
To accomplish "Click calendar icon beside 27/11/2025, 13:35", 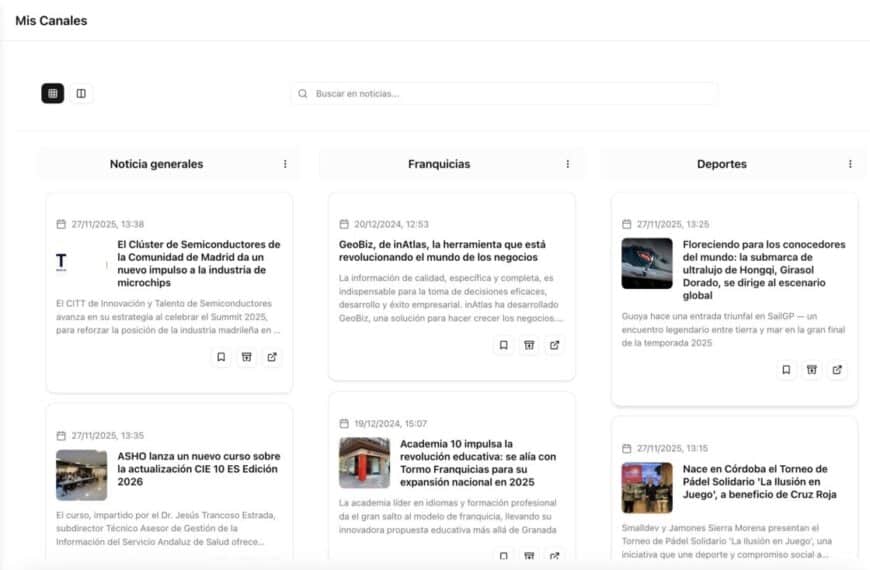I will click(61, 436).
